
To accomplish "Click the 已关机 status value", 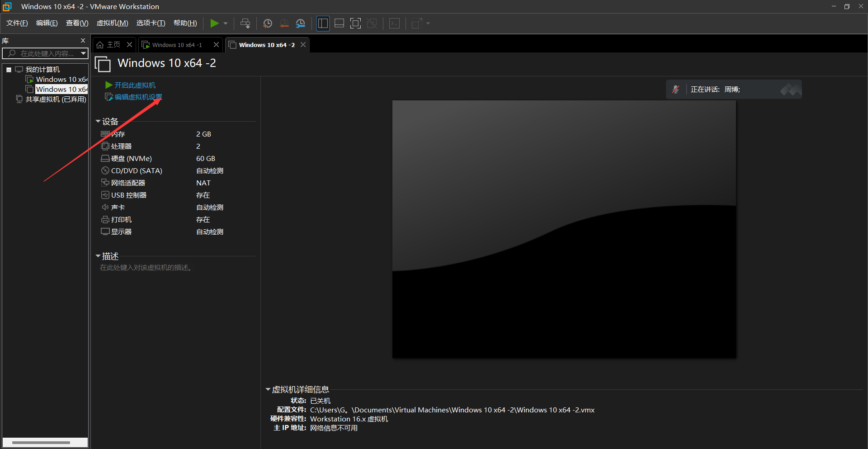I will tap(321, 401).
